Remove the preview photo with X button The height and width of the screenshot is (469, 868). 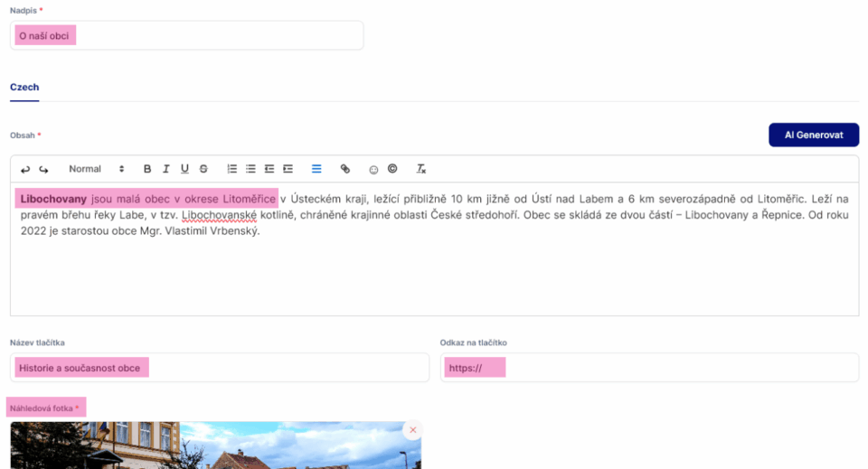click(x=412, y=430)
